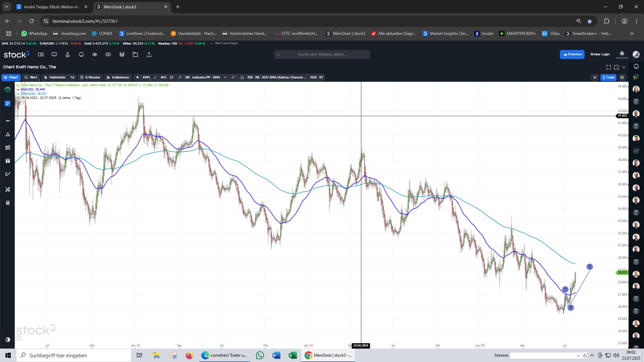This screenshot has width=644, height=362.
Task: Select the RSI indicator toolbar item
Action: 250,77
